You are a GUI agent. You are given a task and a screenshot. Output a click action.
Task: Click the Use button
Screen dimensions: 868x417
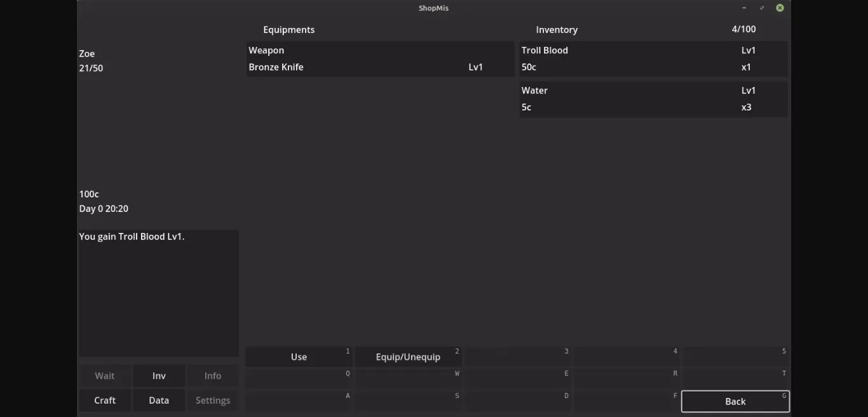(299, 357)
